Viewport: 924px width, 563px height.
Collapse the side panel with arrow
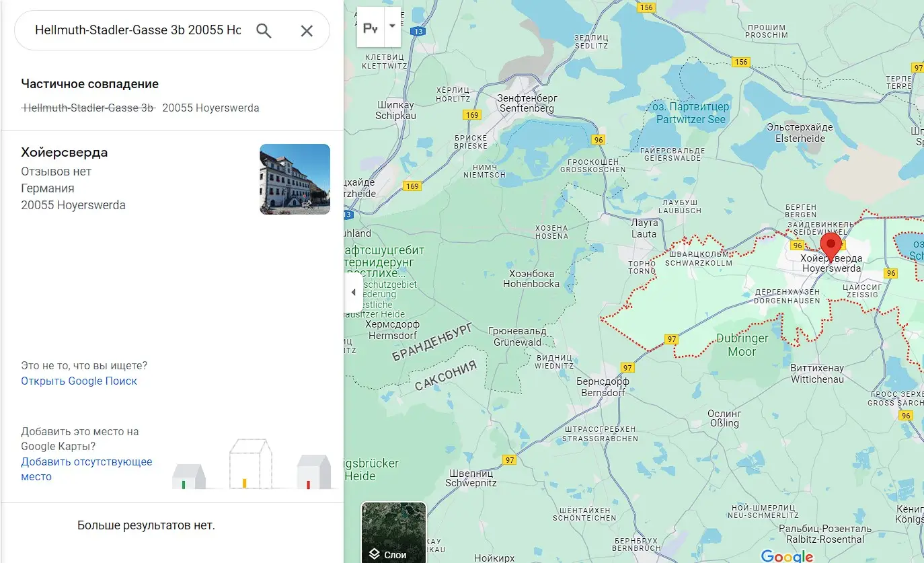pyautogui.click(x=353, y=293)
